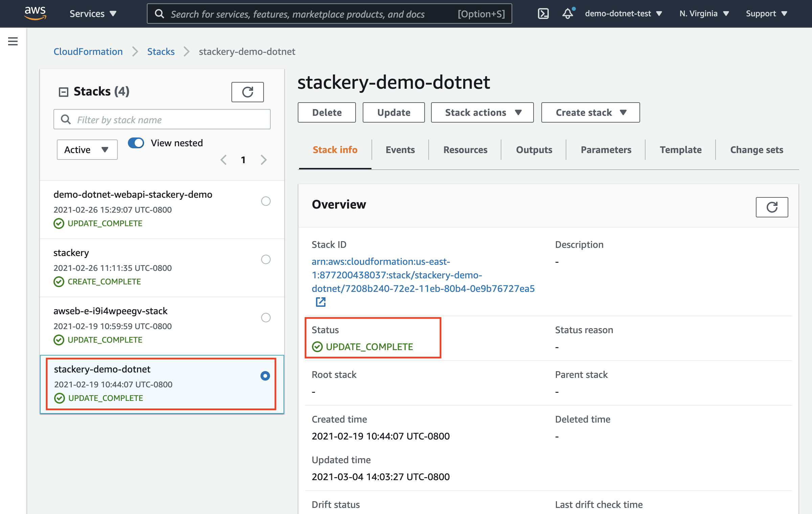The width and height of the screenshot is (812, 514).
Task: Click the Delete stack button
Action: point(327,112)
